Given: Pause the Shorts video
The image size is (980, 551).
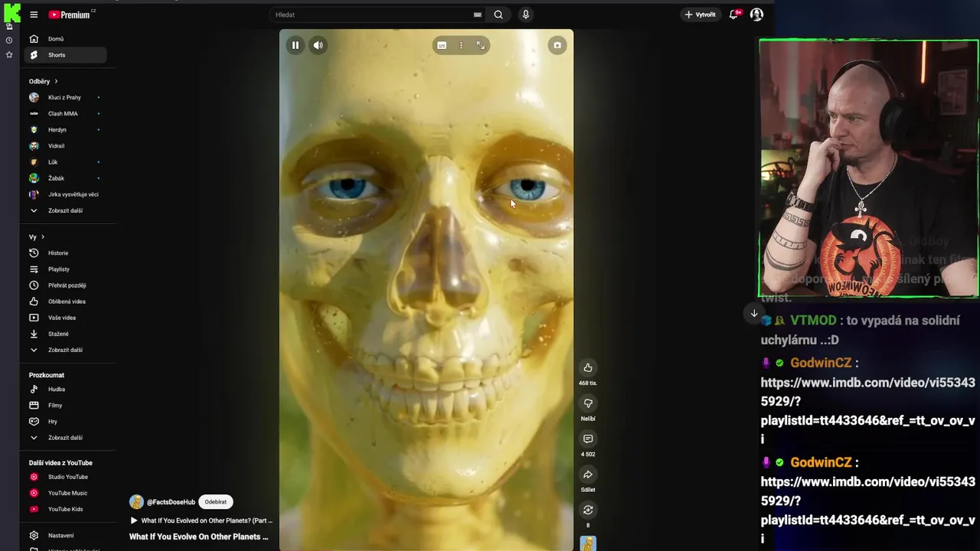Looking at the screenshot, I should tap(296, 45).
